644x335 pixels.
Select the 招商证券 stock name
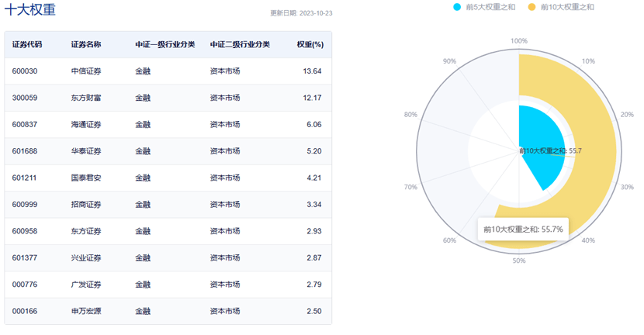(x=85, y=204)
